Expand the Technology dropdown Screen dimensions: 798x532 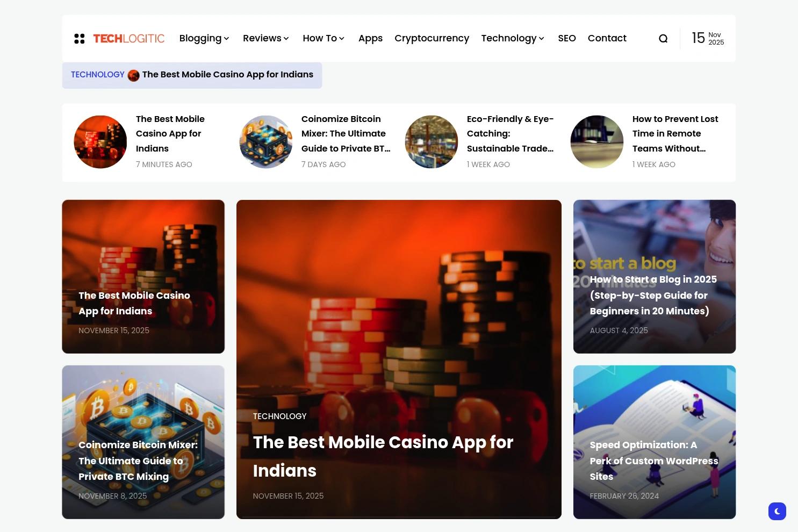coord(512,38)
